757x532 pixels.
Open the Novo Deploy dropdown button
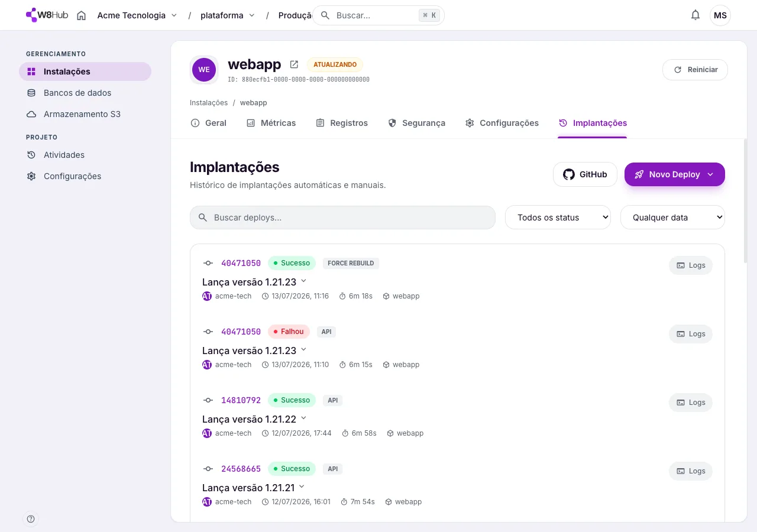click(x=675, y=174)
